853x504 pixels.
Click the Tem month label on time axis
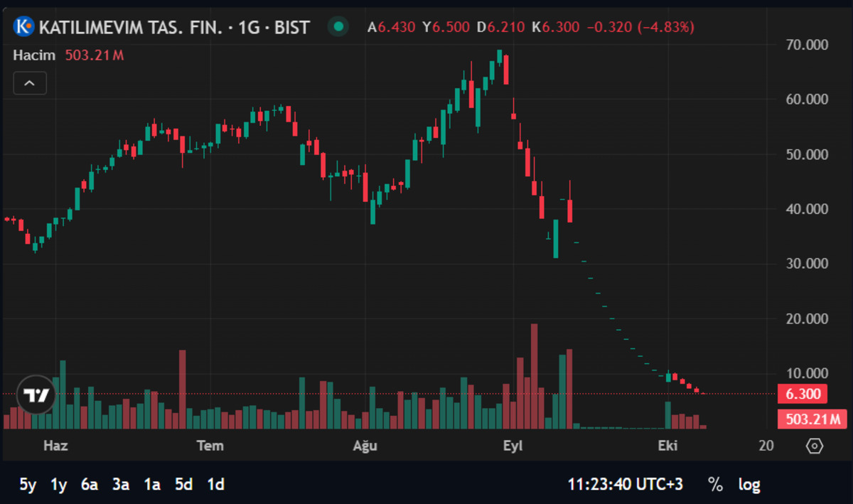point(210,446)
